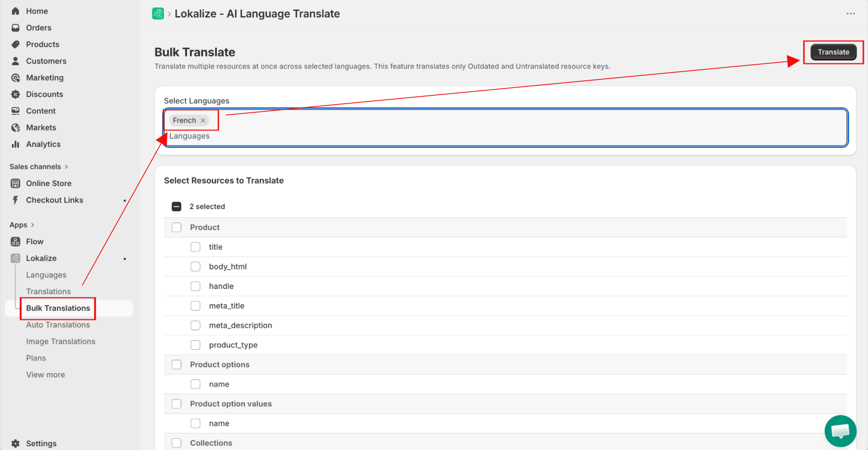
Task: Open the three-dot more actions menu
Action: click(x=850, y=14)
